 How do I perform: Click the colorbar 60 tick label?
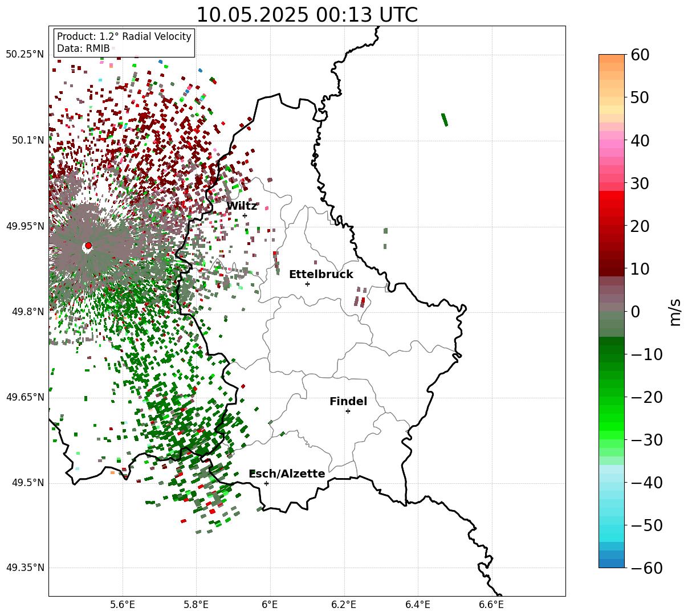tap(638, 55)
